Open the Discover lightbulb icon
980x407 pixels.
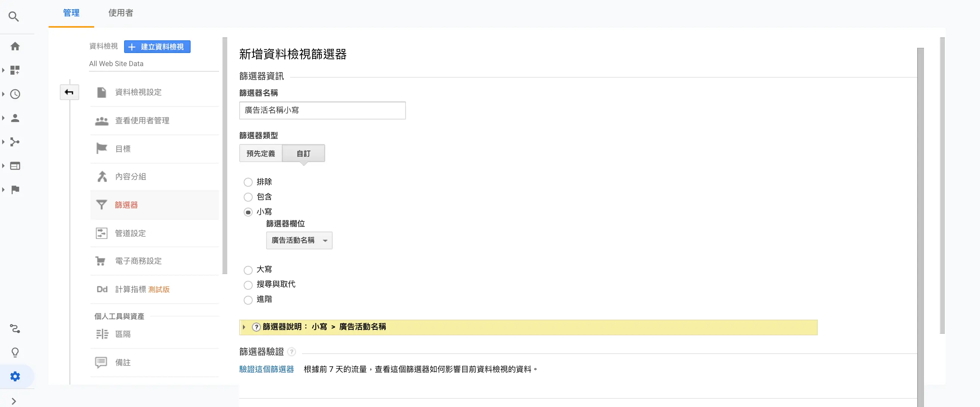[x=15, y=352]
